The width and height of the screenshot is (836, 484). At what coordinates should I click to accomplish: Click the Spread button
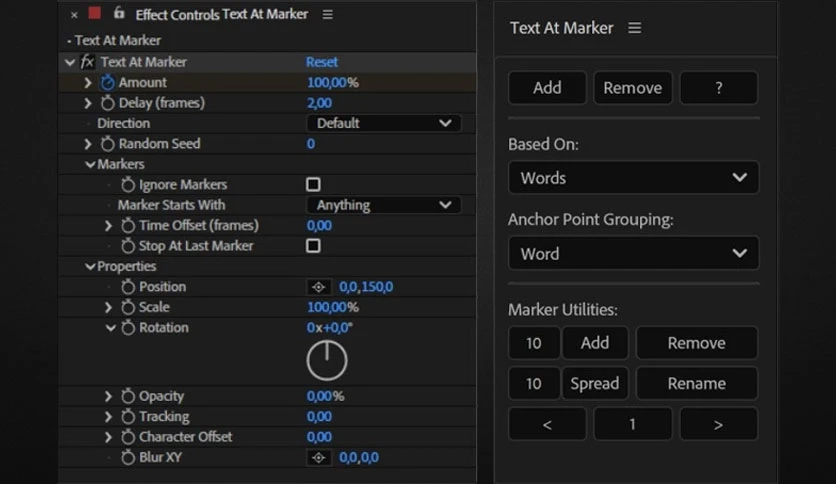(595, 383)
